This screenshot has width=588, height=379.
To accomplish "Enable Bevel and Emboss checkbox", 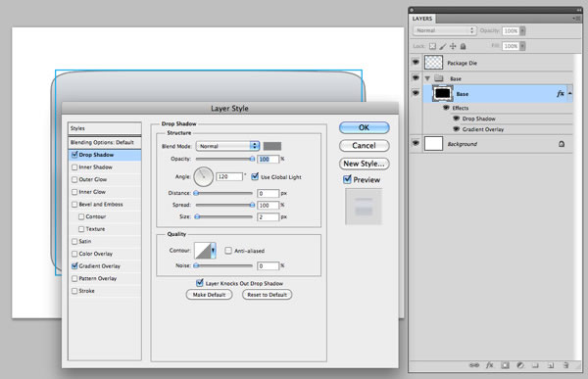I will 74,205.
